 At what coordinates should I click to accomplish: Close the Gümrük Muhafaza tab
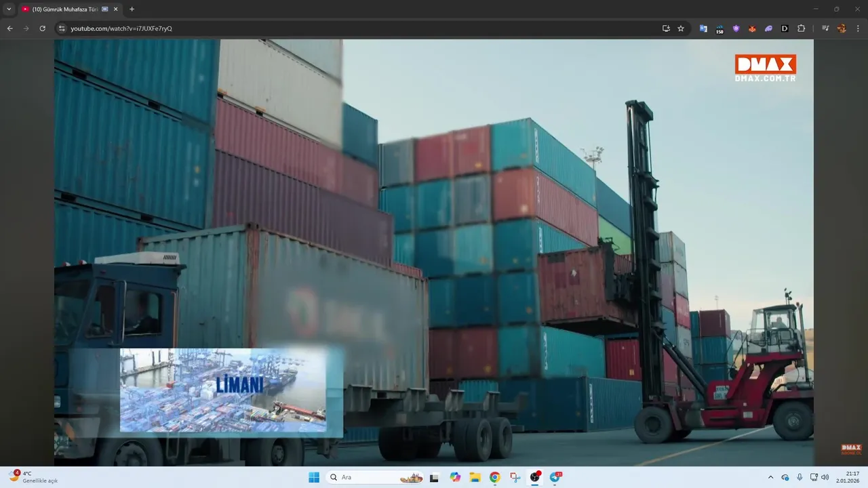(x=115, y=9)
